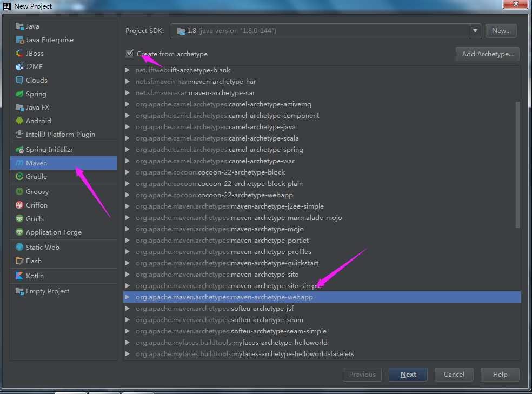
Task: Select Gradle in the project type list
Action: [63, 177]
